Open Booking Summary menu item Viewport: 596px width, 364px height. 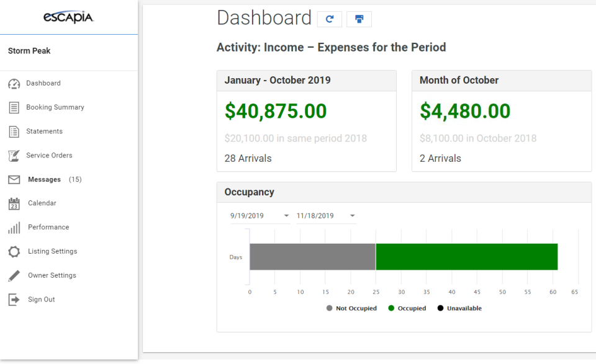point(55,107)
